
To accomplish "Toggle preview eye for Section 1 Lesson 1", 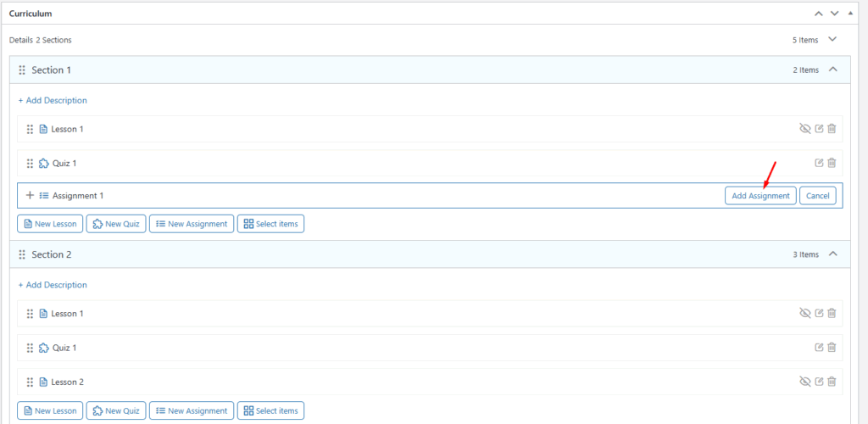I will [x=804, y=129].
